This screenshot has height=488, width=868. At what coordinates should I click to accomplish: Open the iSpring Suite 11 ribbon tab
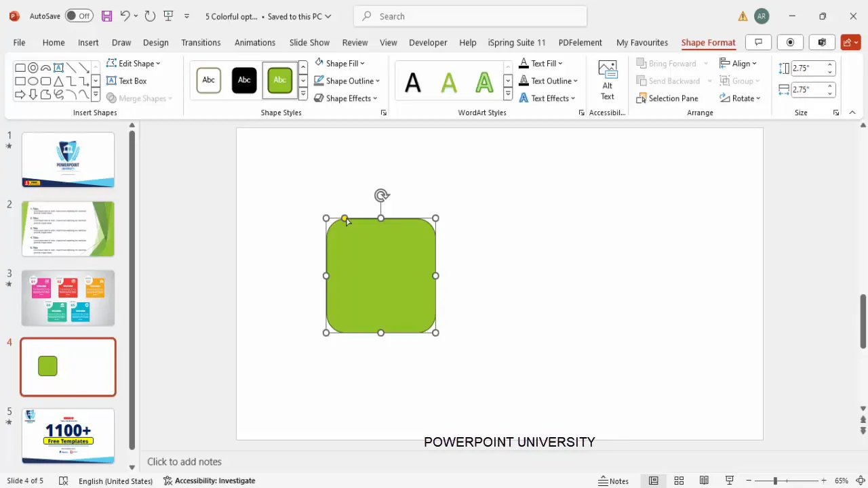coord(516,42)
